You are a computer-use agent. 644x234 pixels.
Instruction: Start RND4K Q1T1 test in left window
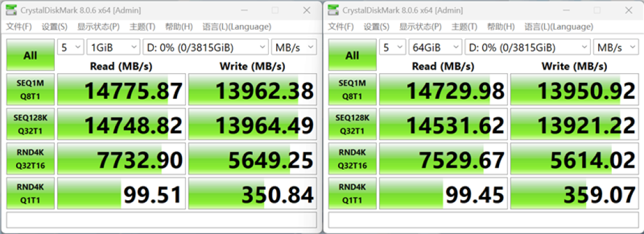click(30, 193)
